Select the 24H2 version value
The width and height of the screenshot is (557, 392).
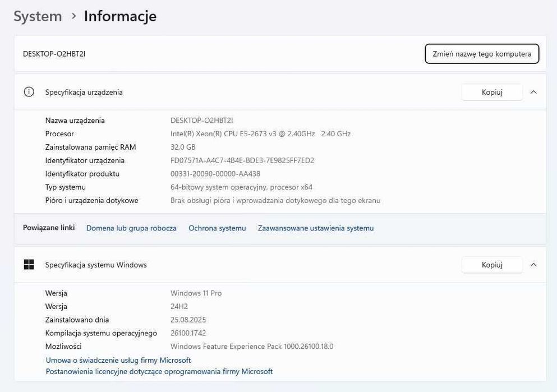(179, 306)
